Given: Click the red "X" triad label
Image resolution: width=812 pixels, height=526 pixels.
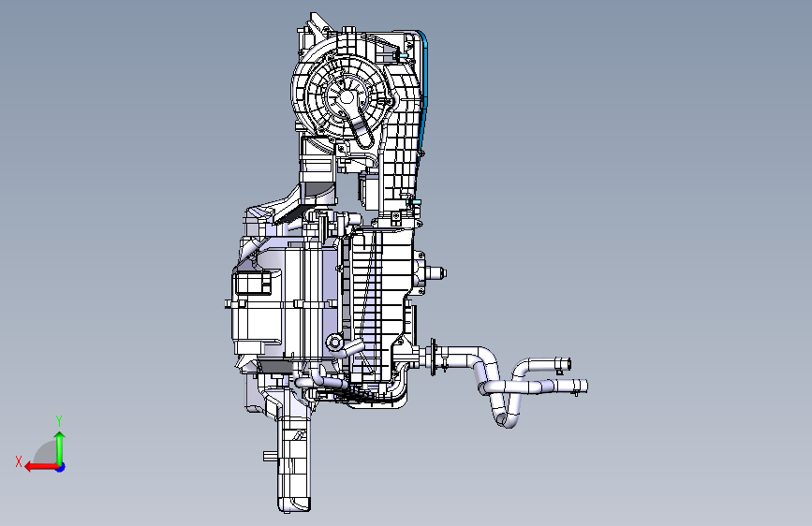Looking at the screenshot, I should coord(19,461).
